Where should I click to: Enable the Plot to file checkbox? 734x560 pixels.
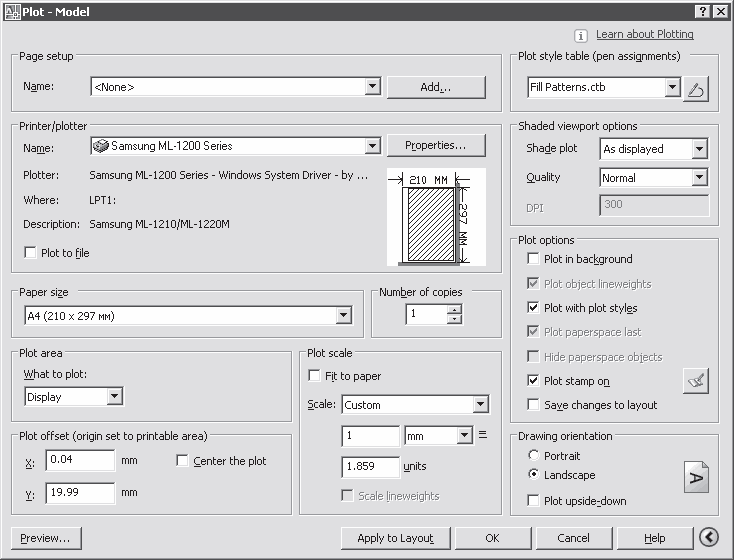(x=30, y=253)
